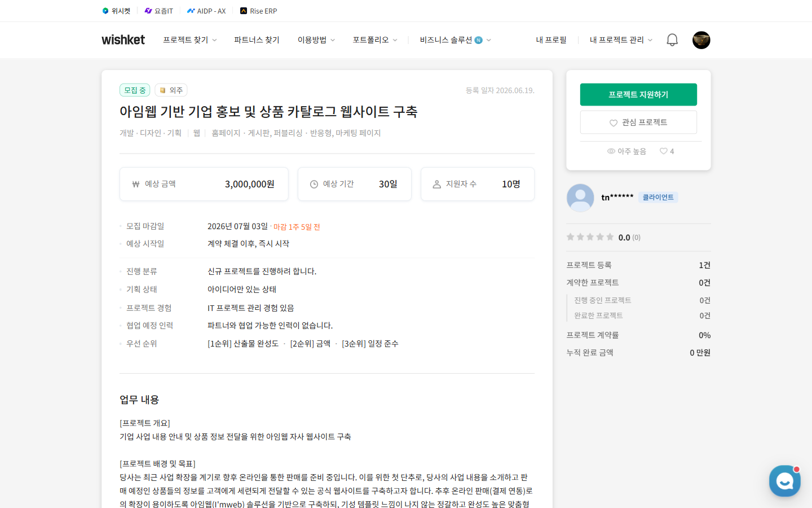
Task: Click the client name tn******
Action: (x=617, y=198)
